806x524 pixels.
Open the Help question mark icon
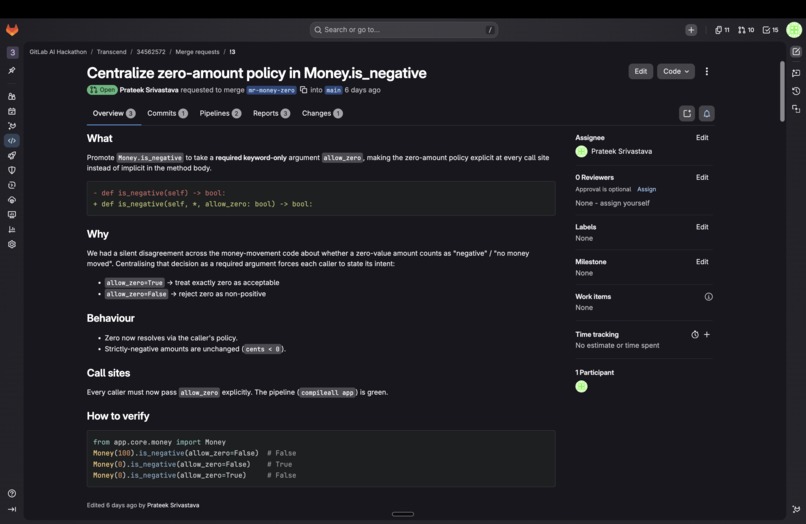click(x=12, y=493)
